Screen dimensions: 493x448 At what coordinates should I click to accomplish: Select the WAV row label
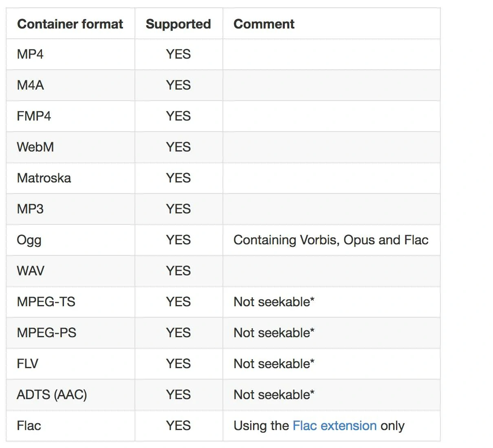[x=31, y=271]
